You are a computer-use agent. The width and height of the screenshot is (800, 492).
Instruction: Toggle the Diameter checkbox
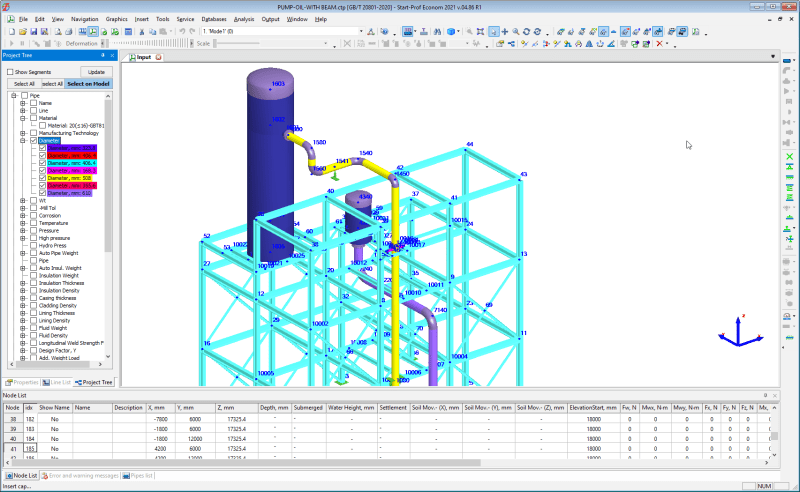(33, 140)
